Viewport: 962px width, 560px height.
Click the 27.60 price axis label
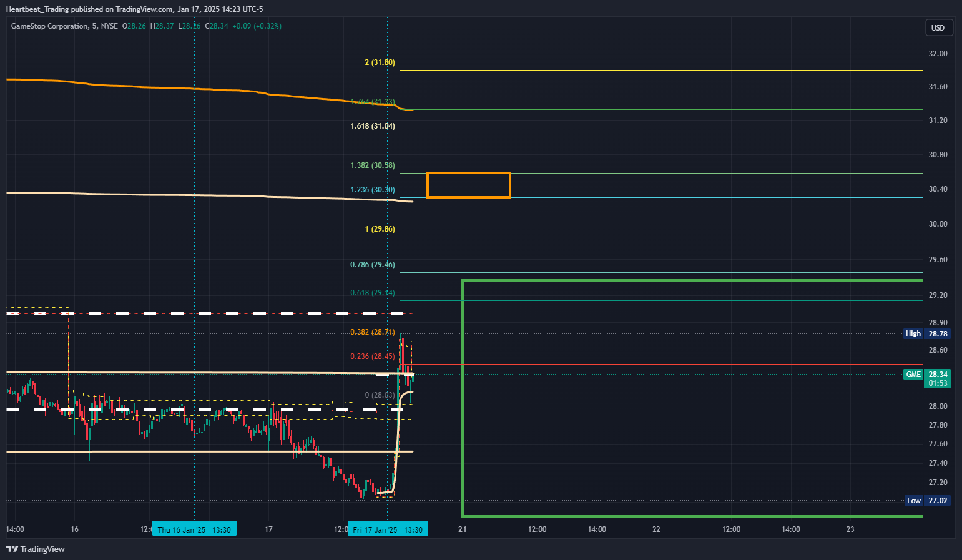tap(938, 444)
